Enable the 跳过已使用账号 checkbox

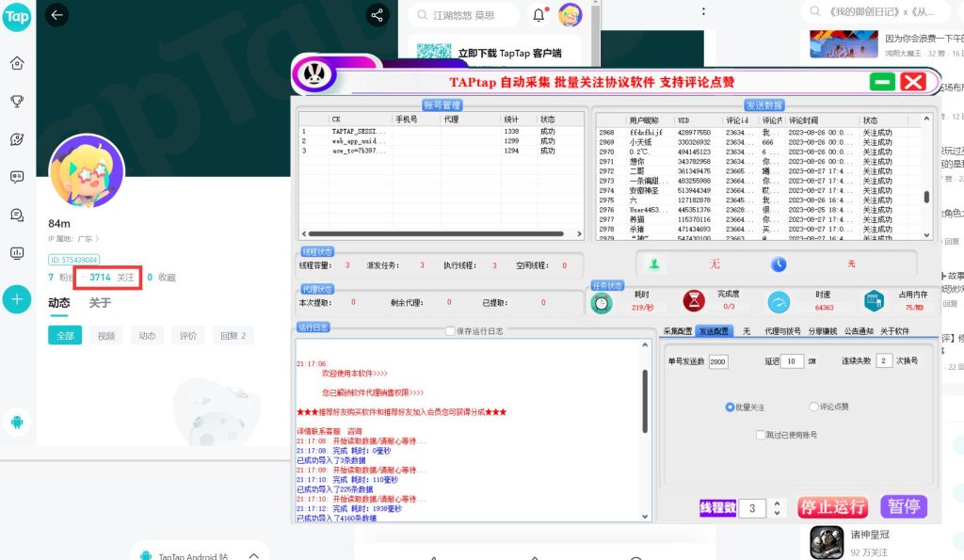tap(761, 435)
